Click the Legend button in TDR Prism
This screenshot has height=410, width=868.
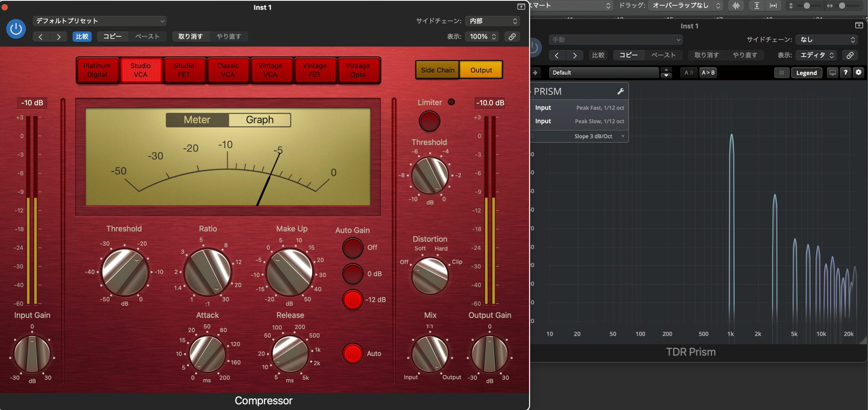(x=806, y=73)
